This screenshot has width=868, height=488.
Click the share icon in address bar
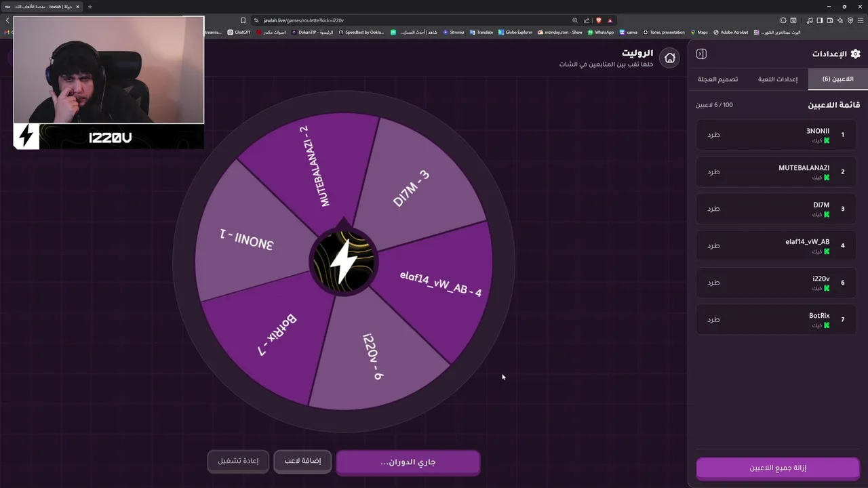587,20
